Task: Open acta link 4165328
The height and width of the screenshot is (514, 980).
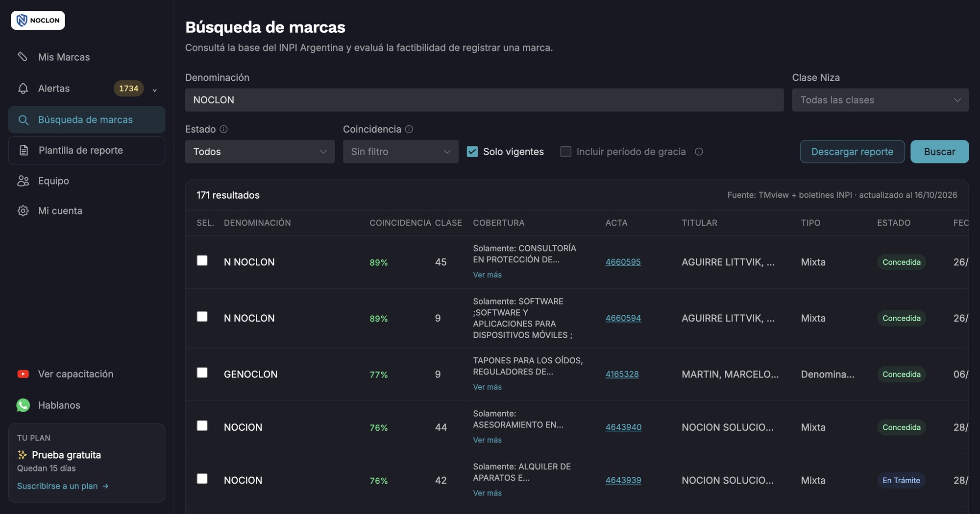Action: (622, 374)
